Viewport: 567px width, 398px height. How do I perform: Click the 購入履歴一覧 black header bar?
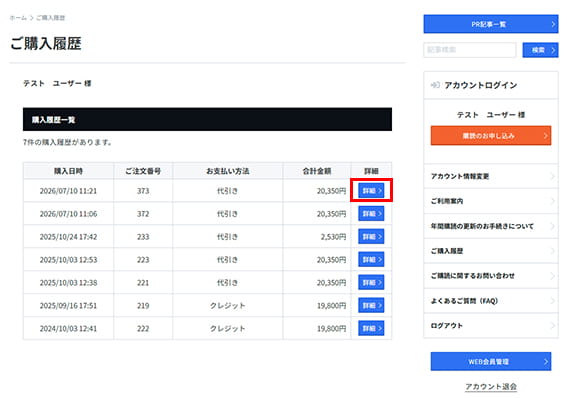[x=207, y=119]
